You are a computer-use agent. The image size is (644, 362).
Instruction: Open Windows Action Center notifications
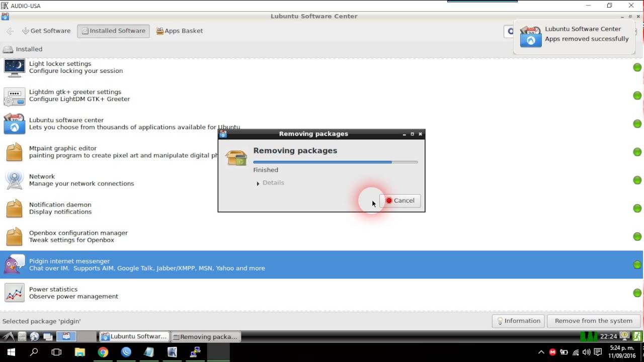(x=598, y=352)
